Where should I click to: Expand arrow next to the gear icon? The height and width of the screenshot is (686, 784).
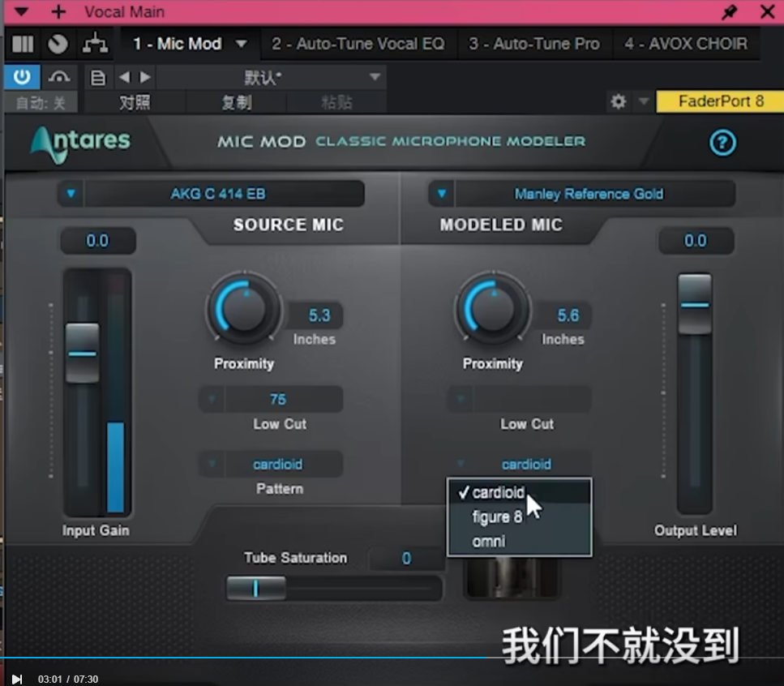tap(644, 101)
